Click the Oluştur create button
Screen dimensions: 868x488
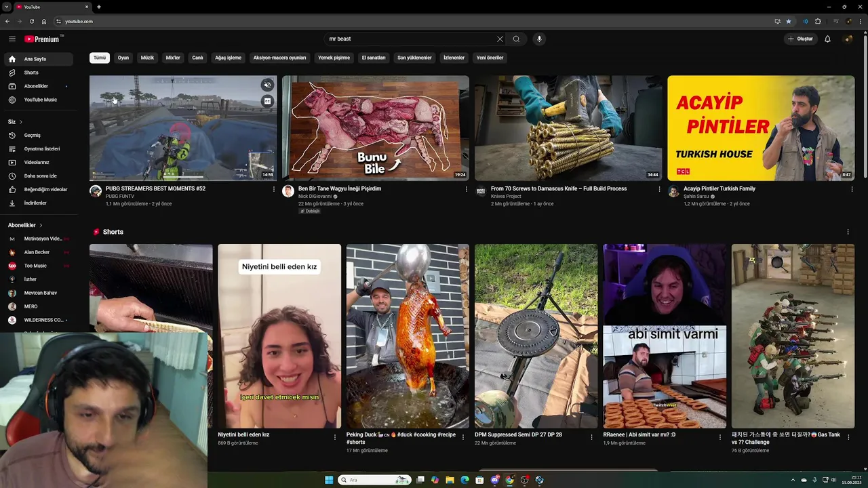800,39
